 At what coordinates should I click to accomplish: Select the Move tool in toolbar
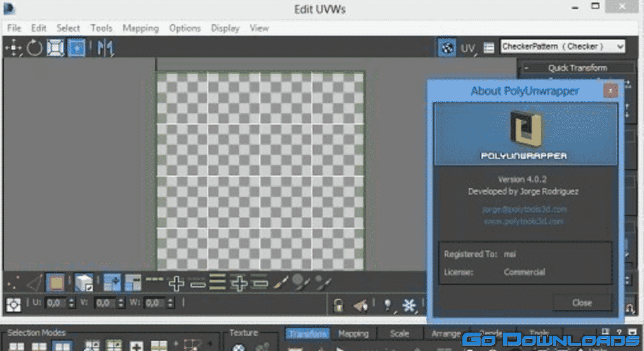click(13, 48)
